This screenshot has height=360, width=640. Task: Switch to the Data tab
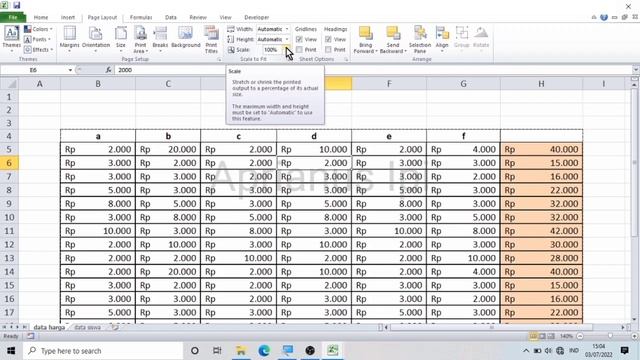pyautogui.click(x=171, y=18)
